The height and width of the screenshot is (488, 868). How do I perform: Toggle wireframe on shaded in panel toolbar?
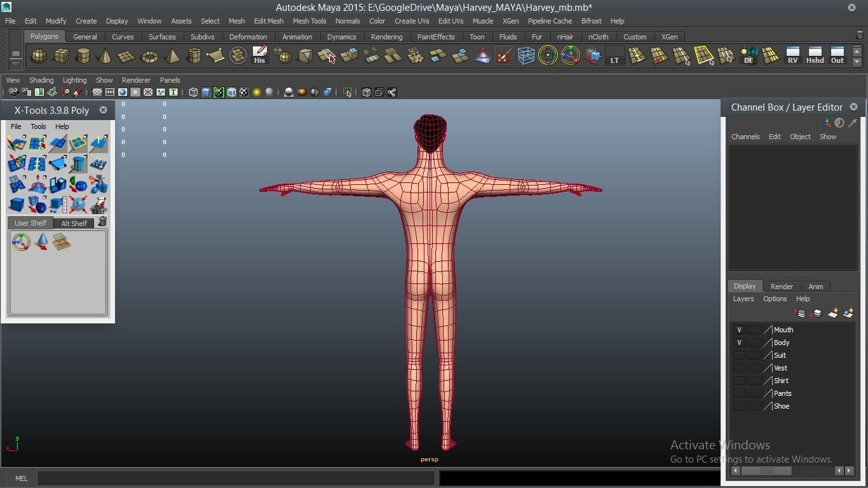231,92
